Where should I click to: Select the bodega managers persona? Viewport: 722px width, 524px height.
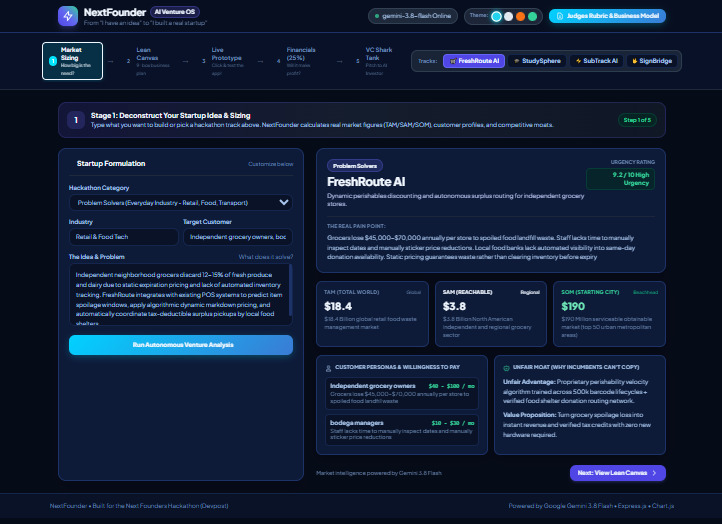point(402,430)
